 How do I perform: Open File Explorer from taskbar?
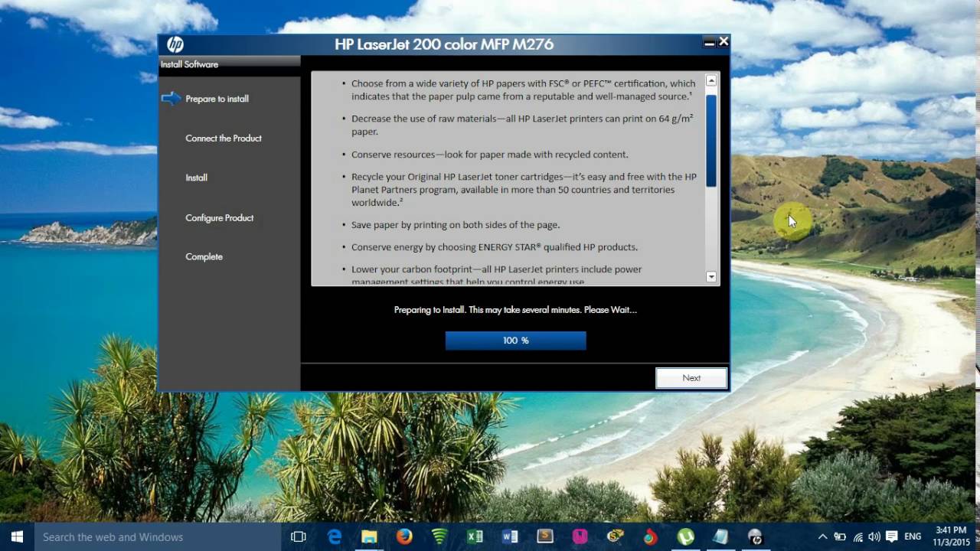tap(369, 537)
